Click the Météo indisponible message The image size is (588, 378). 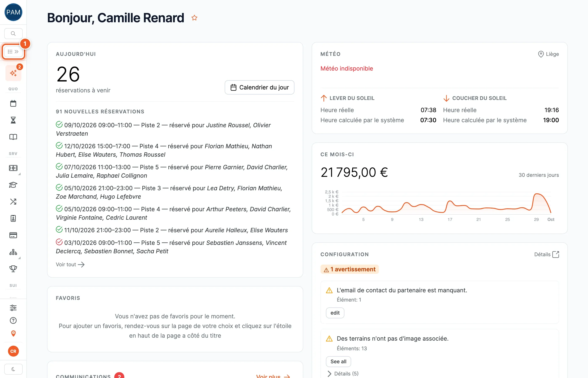point(346,68)
